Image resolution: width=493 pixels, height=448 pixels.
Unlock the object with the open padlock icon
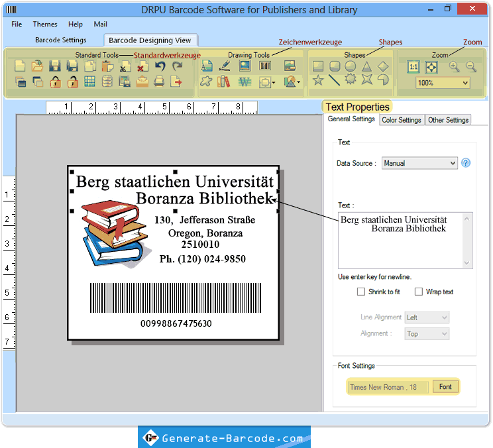click(73, 82)
